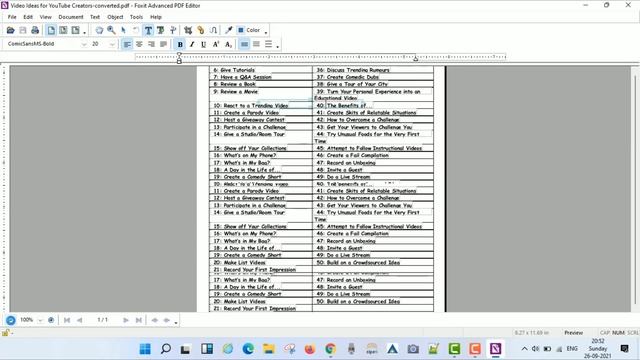Expand the Color toolbar options arrow
The height and width of the screenshot is (360, 640).
pos(266,32)
